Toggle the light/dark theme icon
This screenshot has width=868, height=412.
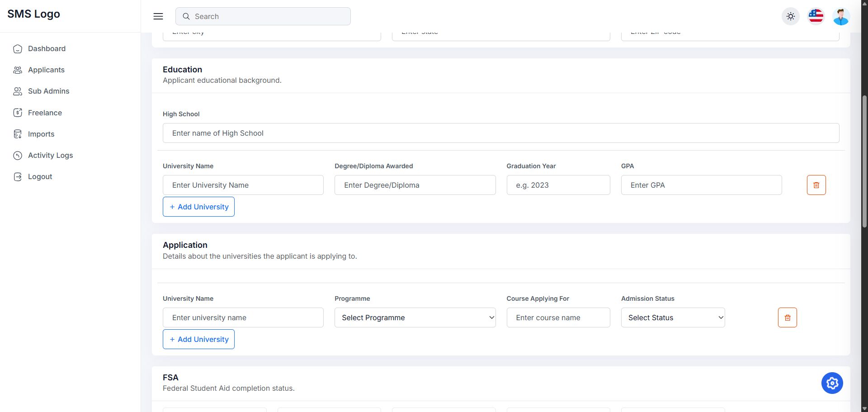click(790, 16)
